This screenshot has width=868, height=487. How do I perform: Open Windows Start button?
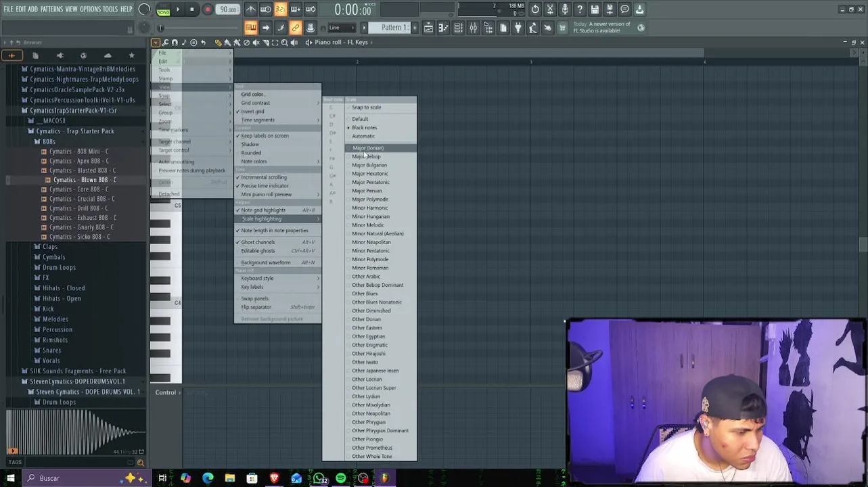[10, 478]
